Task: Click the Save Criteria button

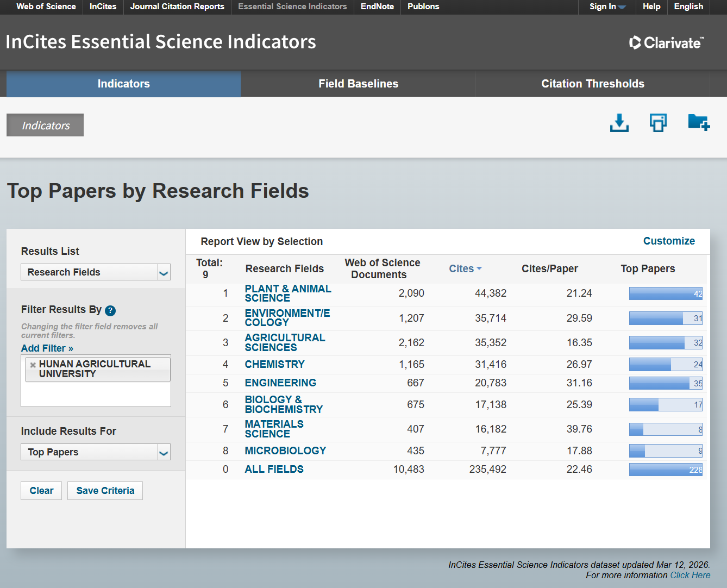Action: click(x=105, y=491)
